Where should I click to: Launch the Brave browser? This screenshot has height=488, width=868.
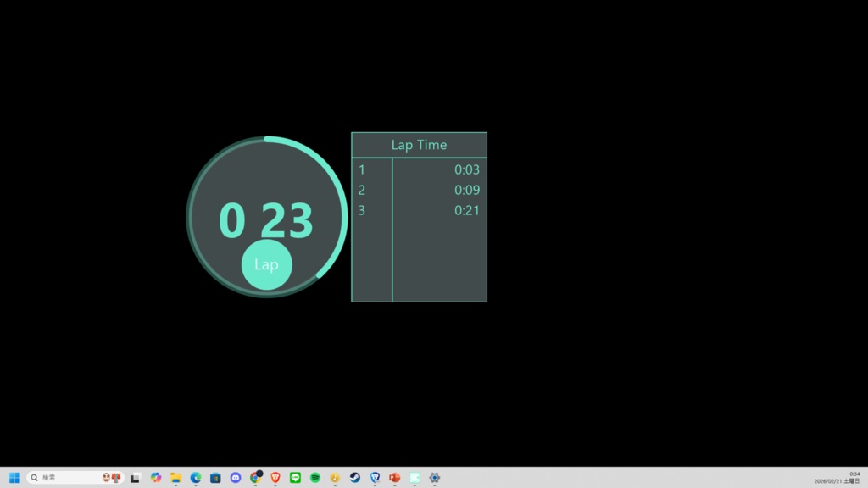275,477
